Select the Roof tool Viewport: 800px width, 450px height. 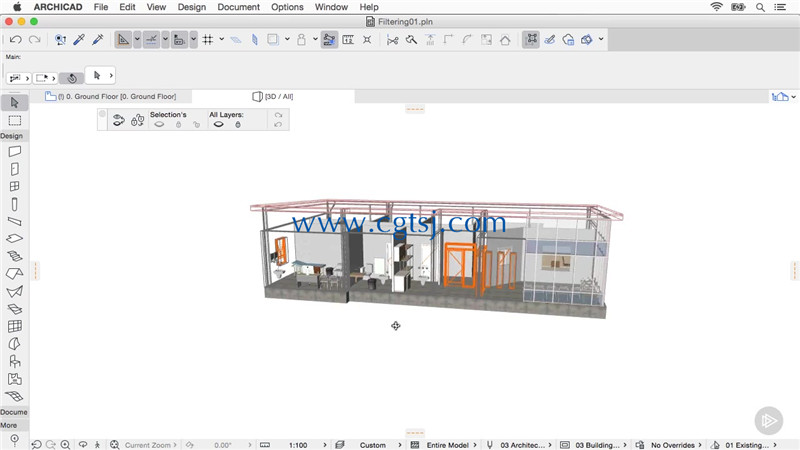click(x=14, y=273)
